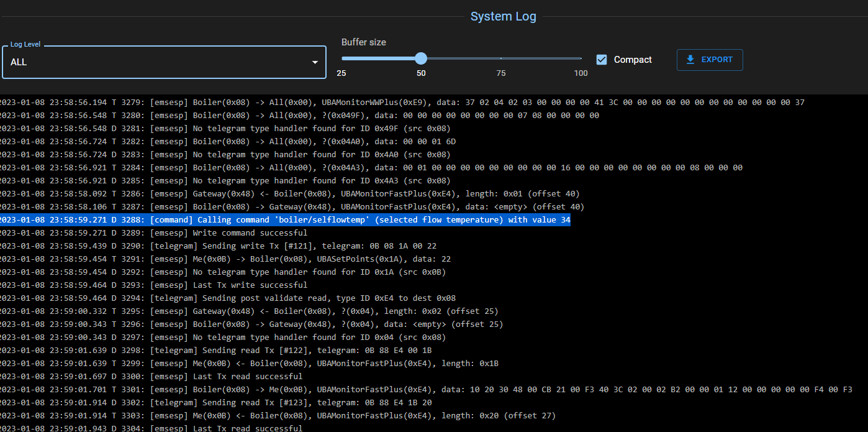Click the EXPORT button
868x432 pixels.
(710, 60)
